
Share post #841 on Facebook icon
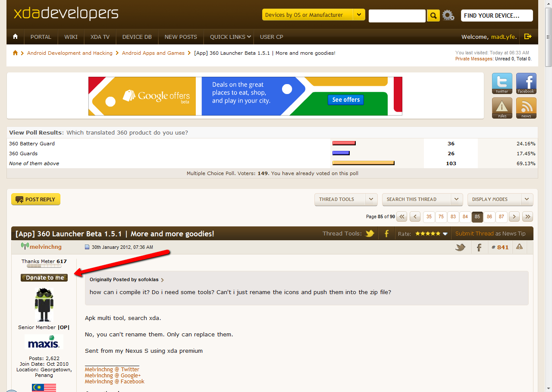pyautogui.click(x=479, y=248)
